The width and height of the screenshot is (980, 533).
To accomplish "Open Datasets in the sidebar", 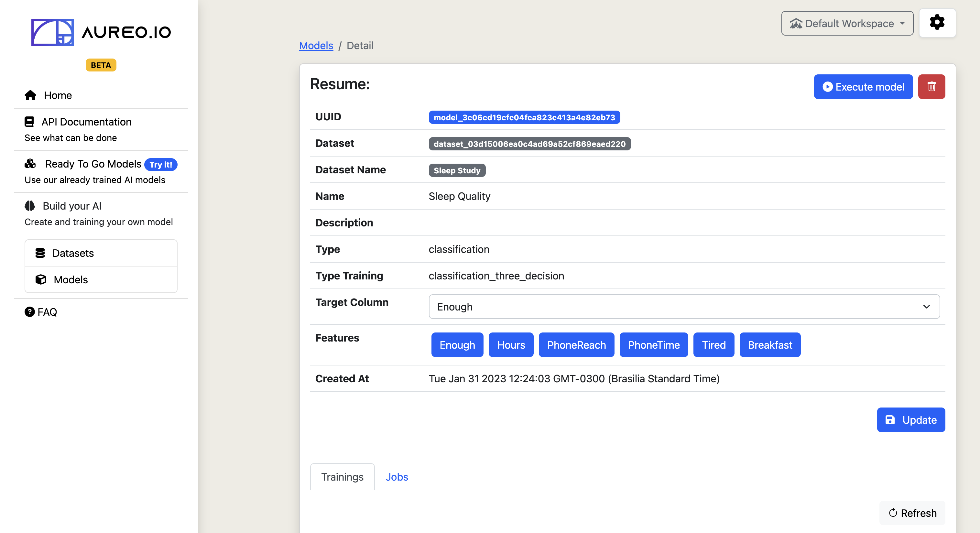I will [101, 253].
